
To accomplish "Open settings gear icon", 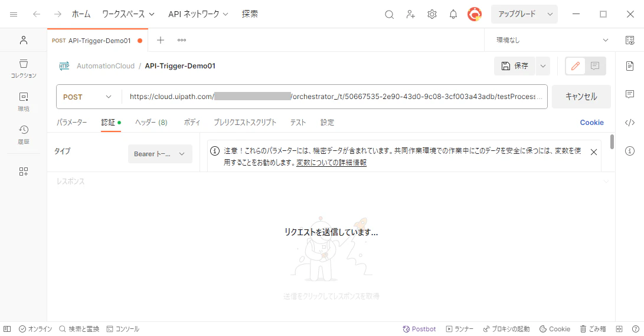I will [431, 14].
